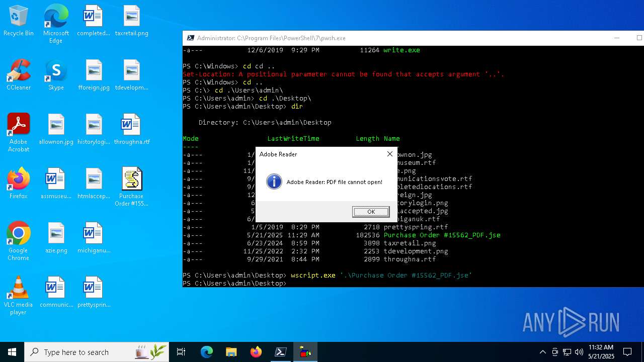Screen dimensions: 644x362
Task: Select throughna.rtf desktop file
Action: [x=131, y=130]
